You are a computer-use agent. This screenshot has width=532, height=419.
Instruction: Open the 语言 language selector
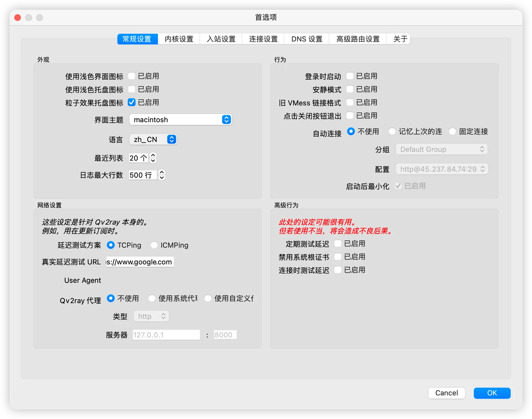[153, 139]
